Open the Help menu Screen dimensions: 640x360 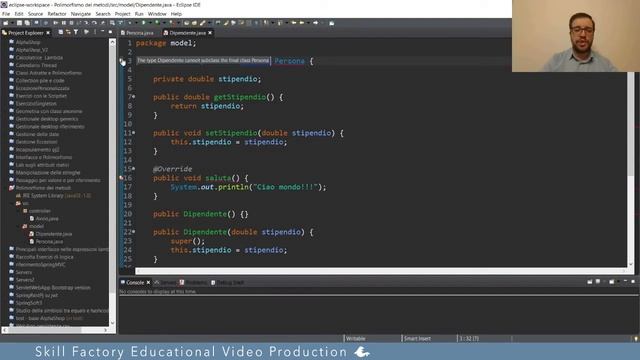pyautogui.click(x=176, y=14)
